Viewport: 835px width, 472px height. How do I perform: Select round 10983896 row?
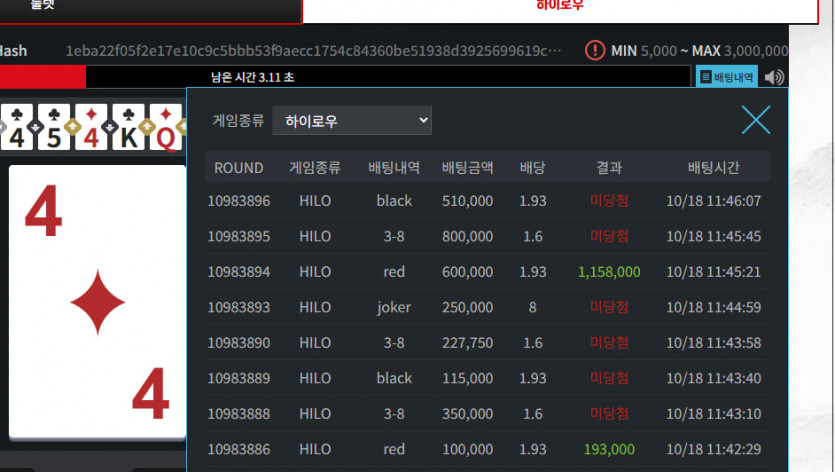pos(487,201)
